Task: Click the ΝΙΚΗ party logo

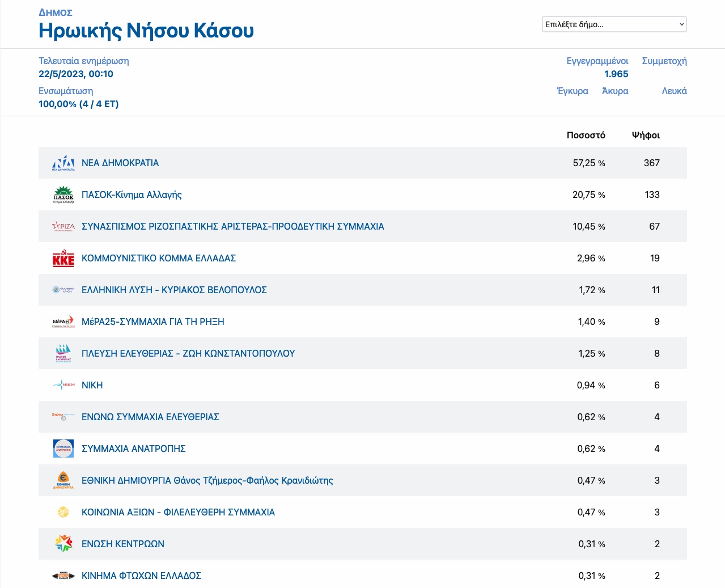Action: click(x=63, y=385)
